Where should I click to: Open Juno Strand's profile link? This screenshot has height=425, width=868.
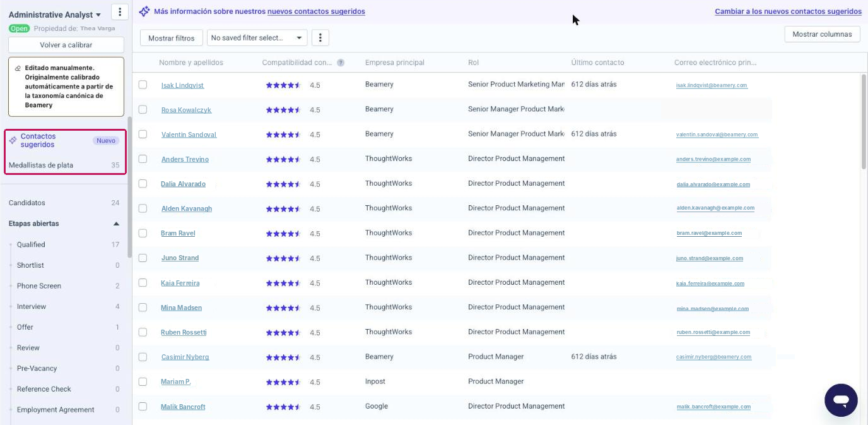tap(180, 258)
